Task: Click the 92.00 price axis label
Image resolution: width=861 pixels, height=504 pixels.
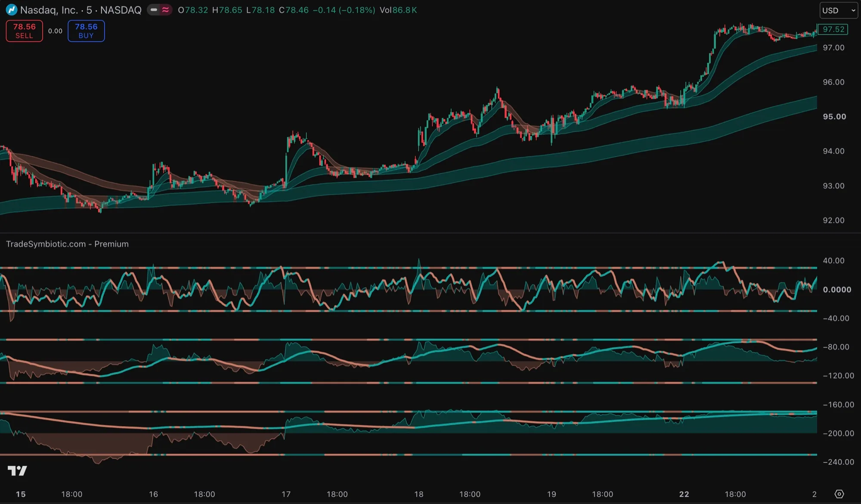Action: click(833, 220)
